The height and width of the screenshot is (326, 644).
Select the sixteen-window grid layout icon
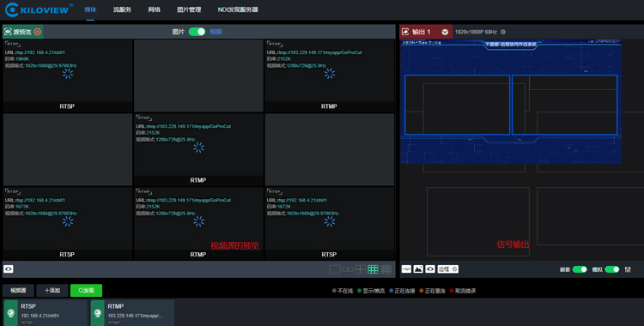[x=386, y=269]
